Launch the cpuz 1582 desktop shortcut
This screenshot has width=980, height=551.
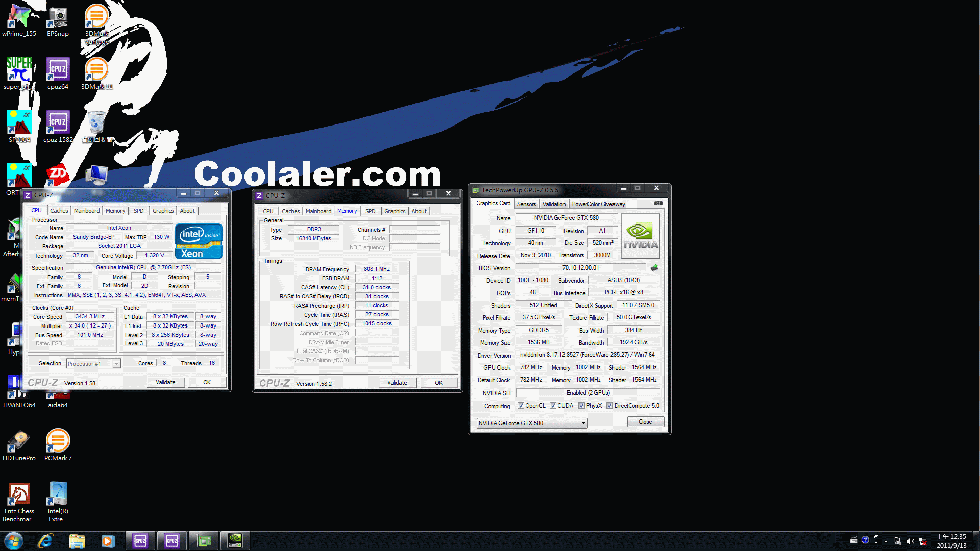(x=58, y=127)
